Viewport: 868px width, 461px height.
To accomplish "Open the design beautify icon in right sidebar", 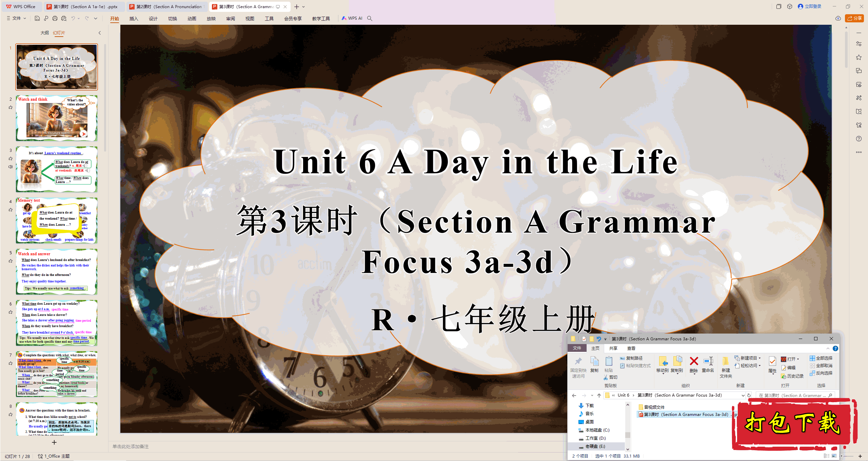I will 859,98.
